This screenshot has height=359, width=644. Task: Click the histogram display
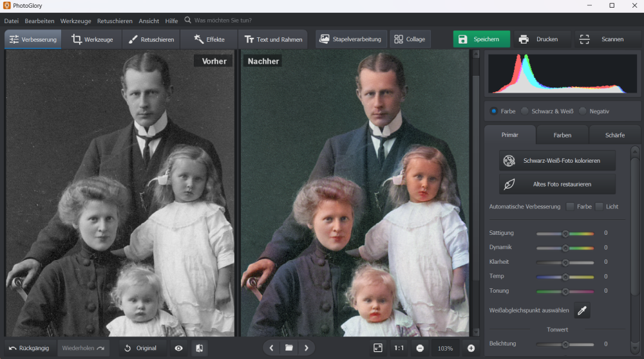pos(562,74)
